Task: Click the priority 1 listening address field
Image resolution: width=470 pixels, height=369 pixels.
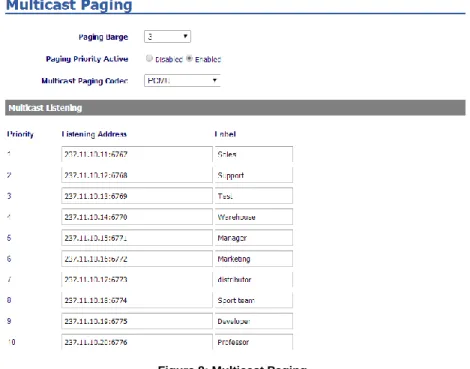Action: coord(137,154)
